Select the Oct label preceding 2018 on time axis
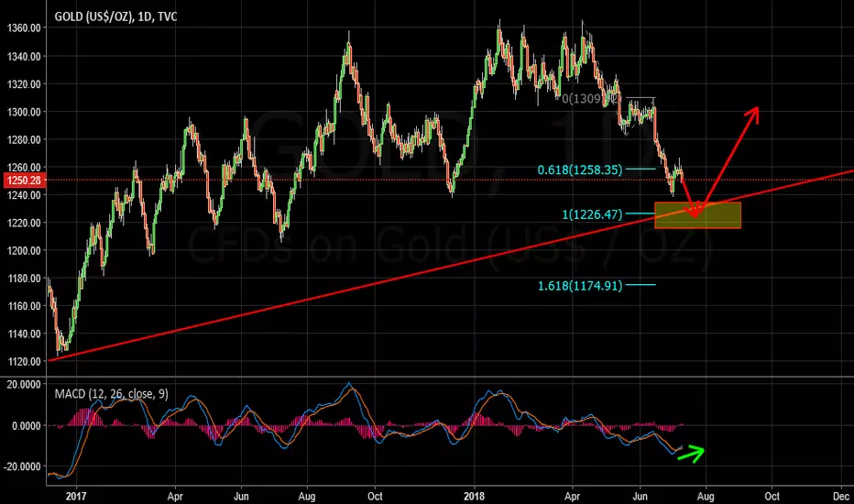This screenshot has width=854, height=504. 375,497
